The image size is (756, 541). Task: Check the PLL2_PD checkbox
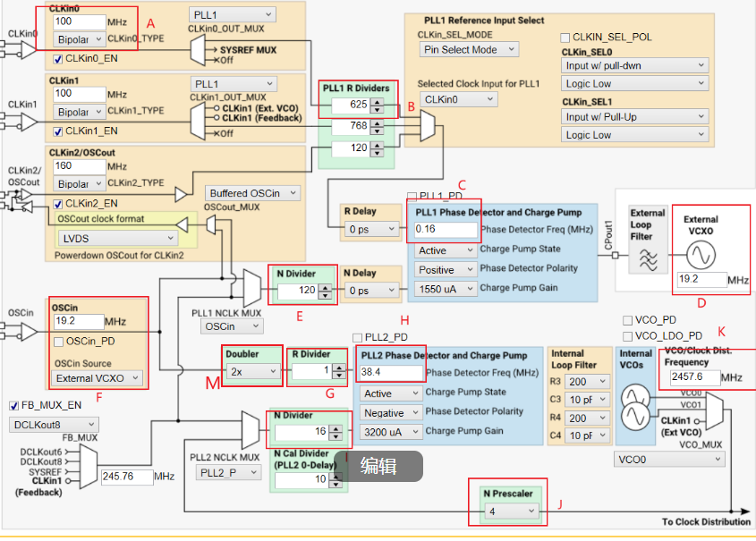(357, 338)
